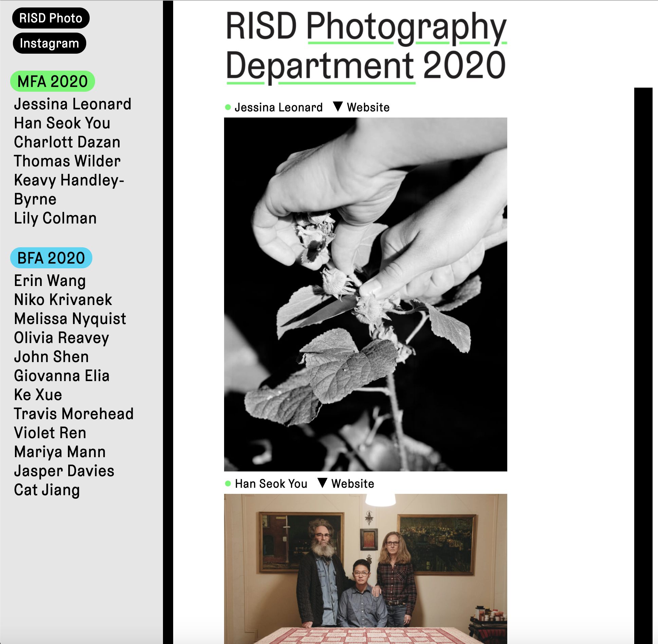Screen dimensions: 658x644
Task: Open the RISD Photo pill button
Action: (51, 18)
